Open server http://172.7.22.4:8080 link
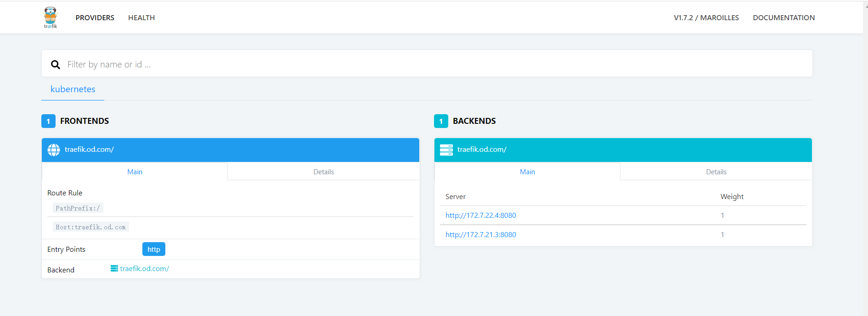The height and width of the screenshot is (316, 868). click(x=481, y=215)
